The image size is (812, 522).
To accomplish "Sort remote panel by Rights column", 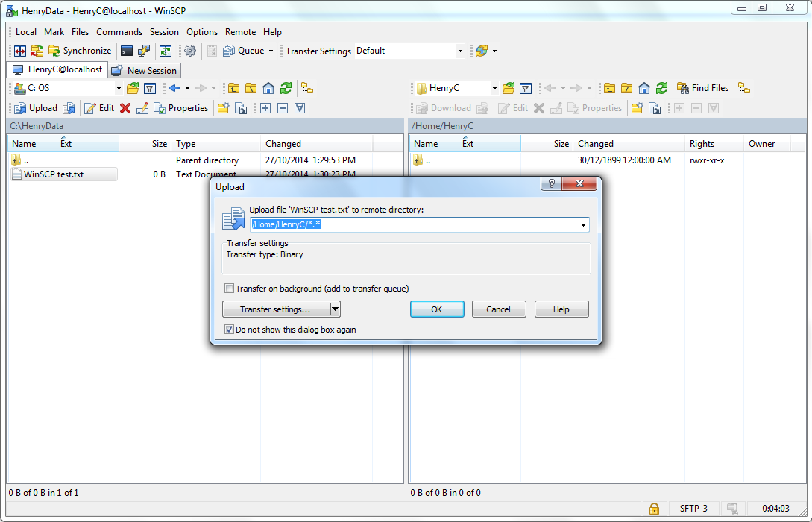I will coord(714,144).
